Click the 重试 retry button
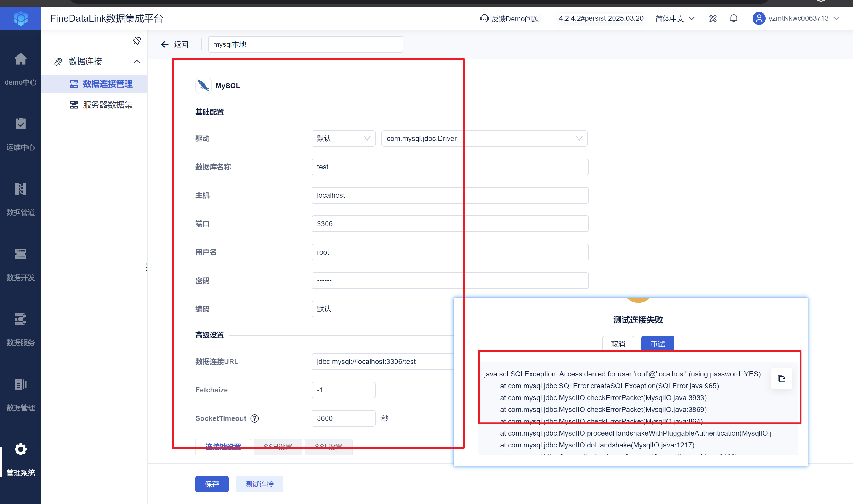853x504 pixels. click(657, 344)
